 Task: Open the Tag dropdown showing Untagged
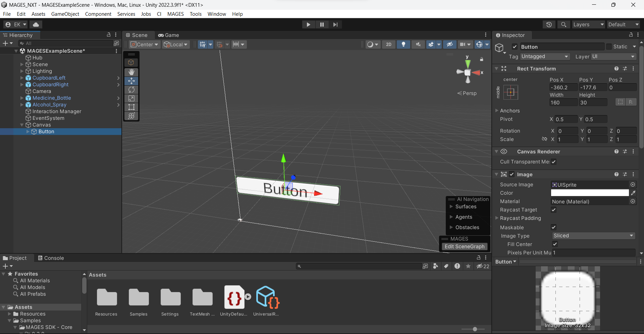(545, 56)
